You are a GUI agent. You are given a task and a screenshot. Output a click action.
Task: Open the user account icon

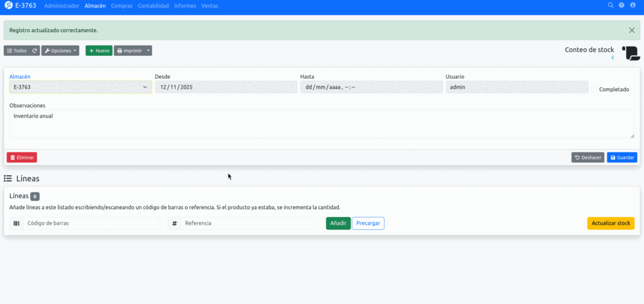tap(633, 5)
